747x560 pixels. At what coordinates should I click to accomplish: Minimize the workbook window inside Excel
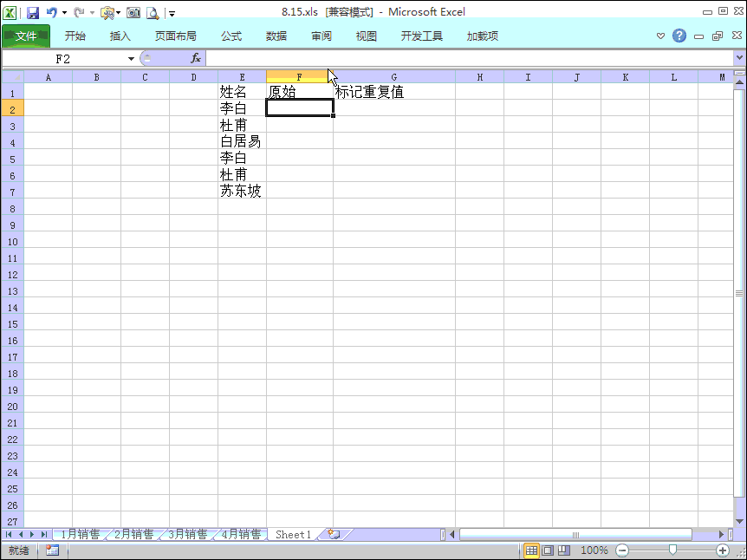[698, 36]
